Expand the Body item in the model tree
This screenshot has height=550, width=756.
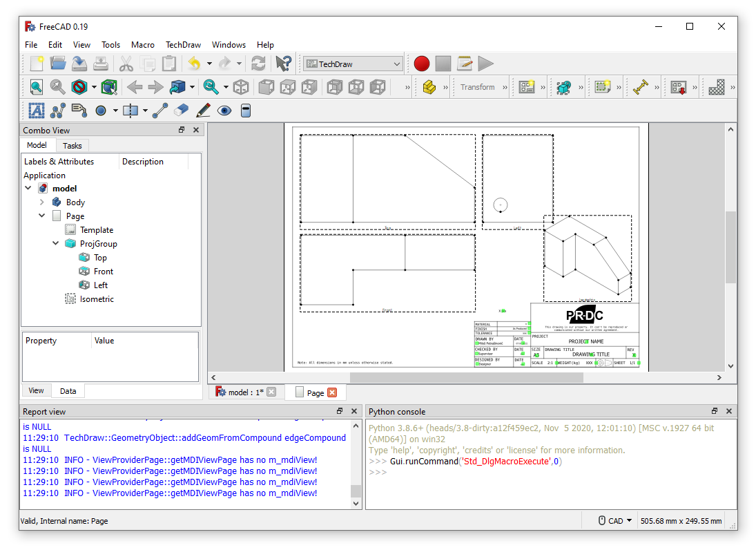(x=42, y=202)
